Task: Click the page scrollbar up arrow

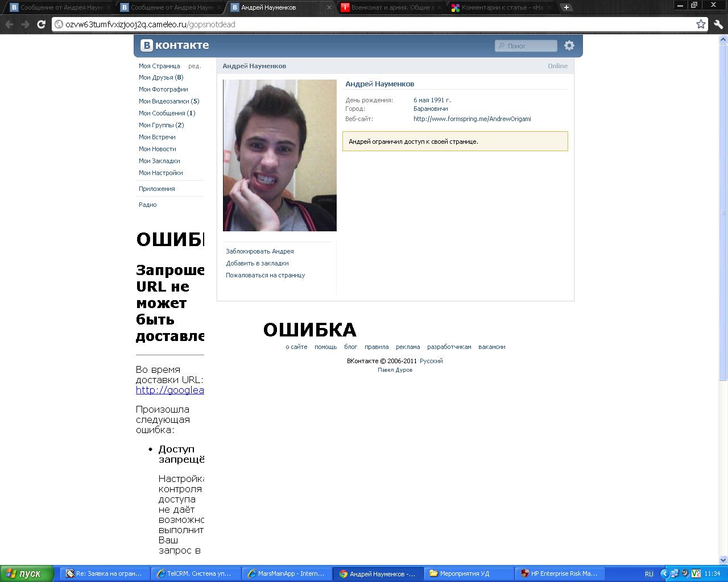Action: click(x=723, y=40)
